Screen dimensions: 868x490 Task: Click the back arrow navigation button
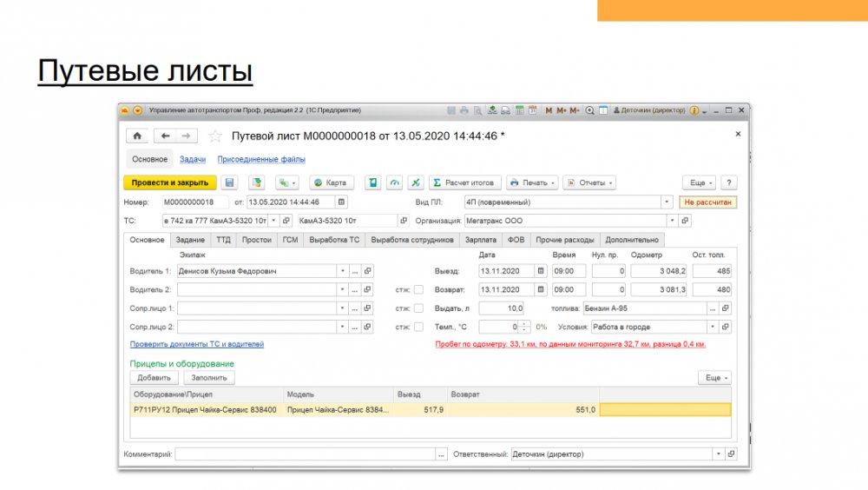(x=165, y=136)
